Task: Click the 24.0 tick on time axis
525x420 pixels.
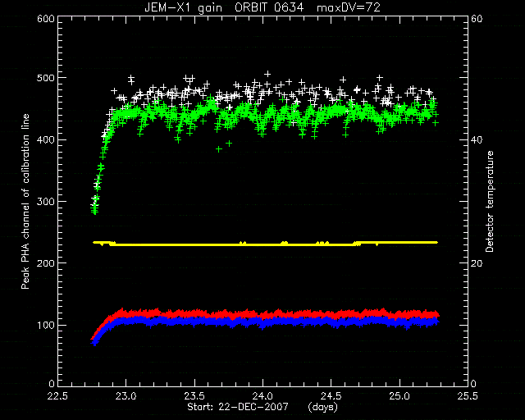Action: (262, 396)
